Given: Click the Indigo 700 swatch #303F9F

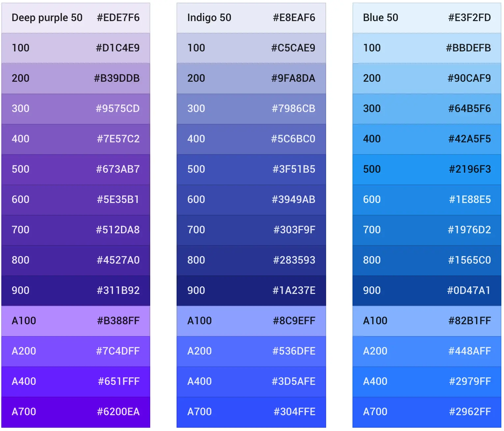Looking at the screenshot, I should (x=251, y=230).
